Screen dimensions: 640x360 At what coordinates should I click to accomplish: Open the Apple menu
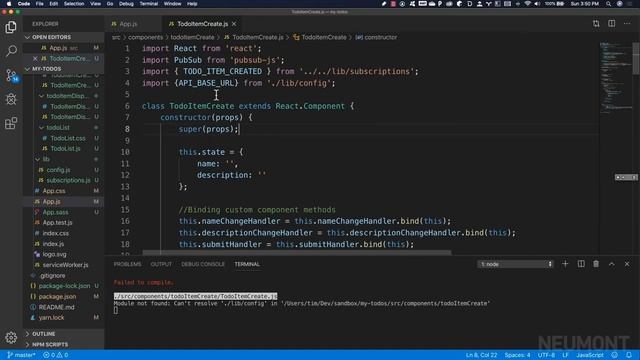click(x=9, y=4)
